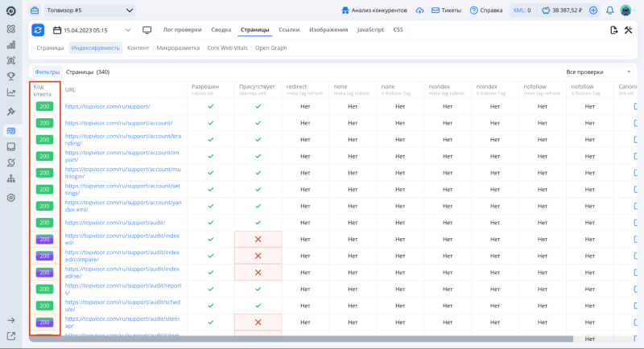Viewport: 644px width, 349px height.
Task: Open the Топвизор #5 project dropdown
Action: click(x=90, y=10)
